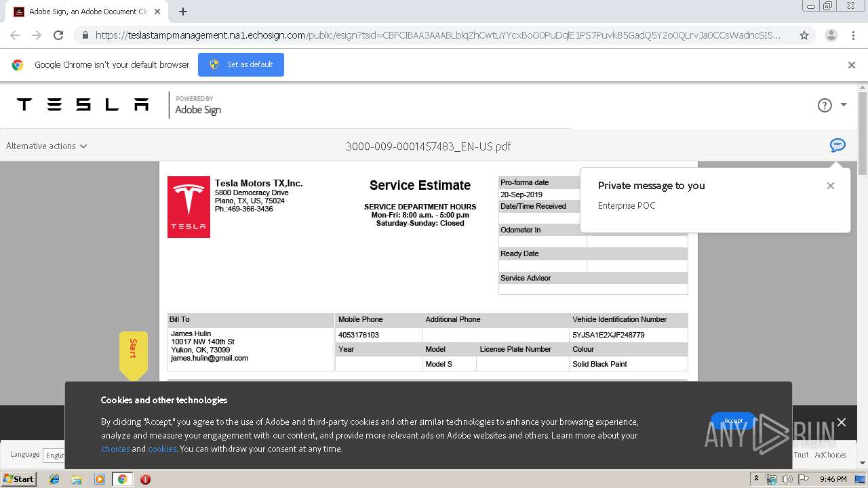
Task: Click the red security taskbar icon
Action: click(145, 479)
